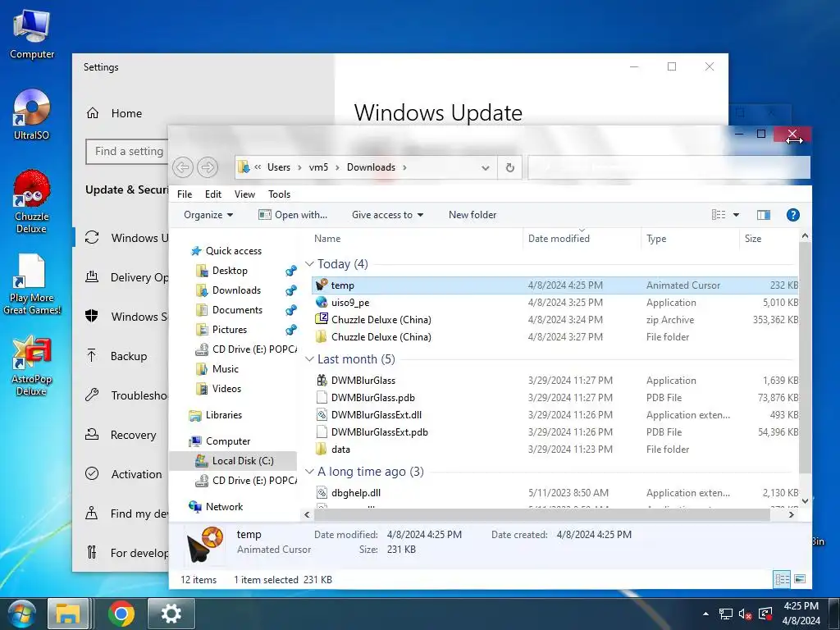Image resolution: width=840 pixels, height=630 pixels.
Task: Open Explorer help question mark
Action: point(793,215)
